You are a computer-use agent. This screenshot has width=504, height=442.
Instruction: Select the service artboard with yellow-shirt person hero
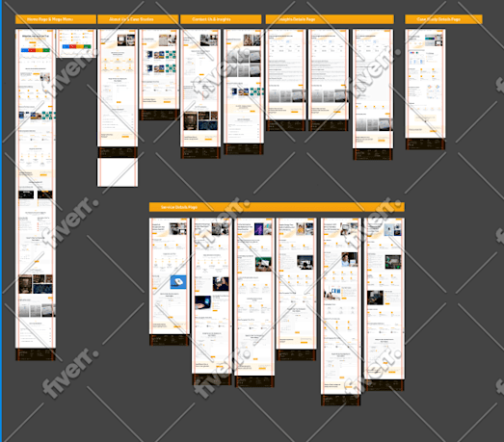coord(296,289)
